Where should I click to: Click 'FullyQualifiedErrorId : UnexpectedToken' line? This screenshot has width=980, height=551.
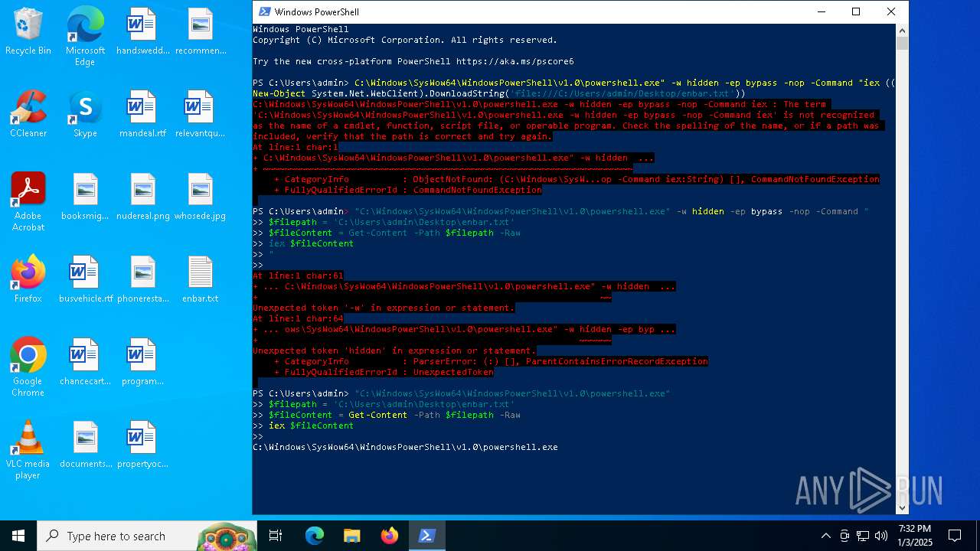click(384, 372)
